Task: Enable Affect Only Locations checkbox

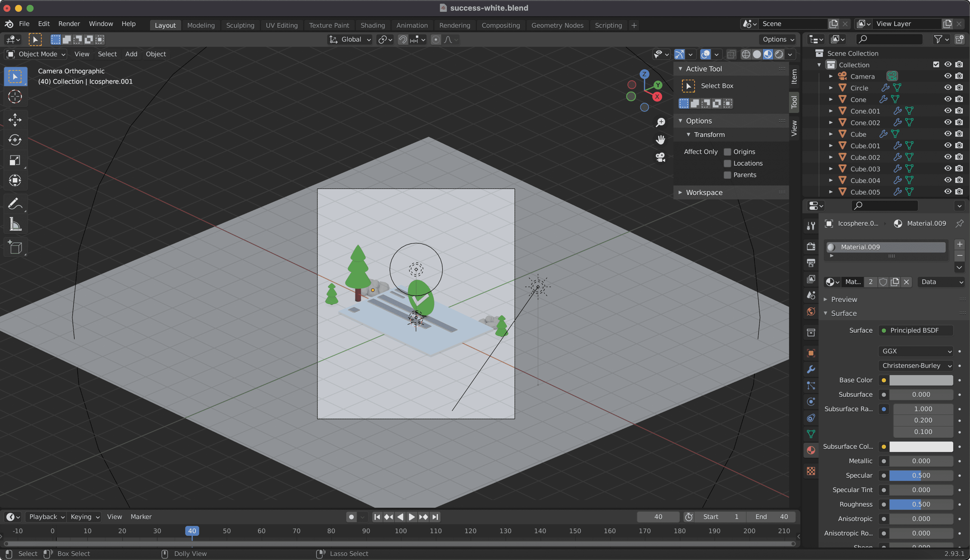Action: click(727, 163)
